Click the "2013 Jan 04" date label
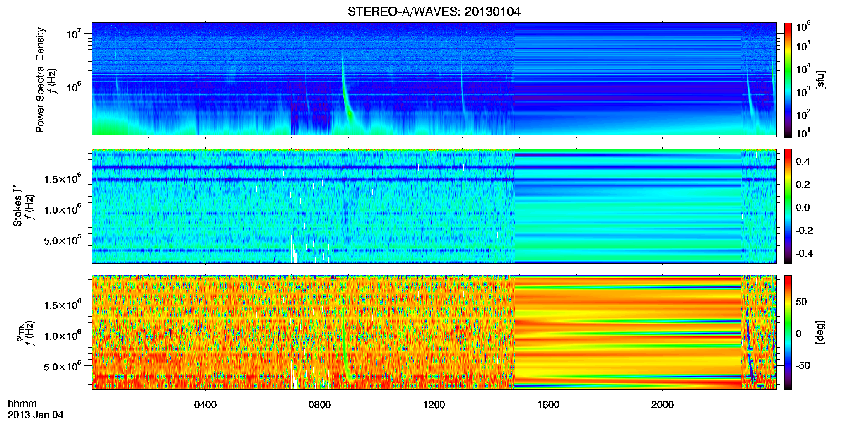Screen dimensions: 868x447 (36, 415)
